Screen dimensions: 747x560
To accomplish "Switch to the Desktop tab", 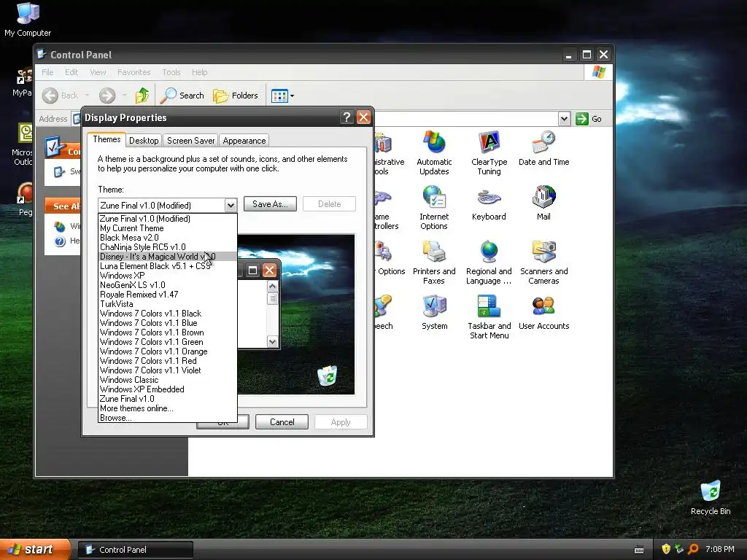I will (144, 141).
